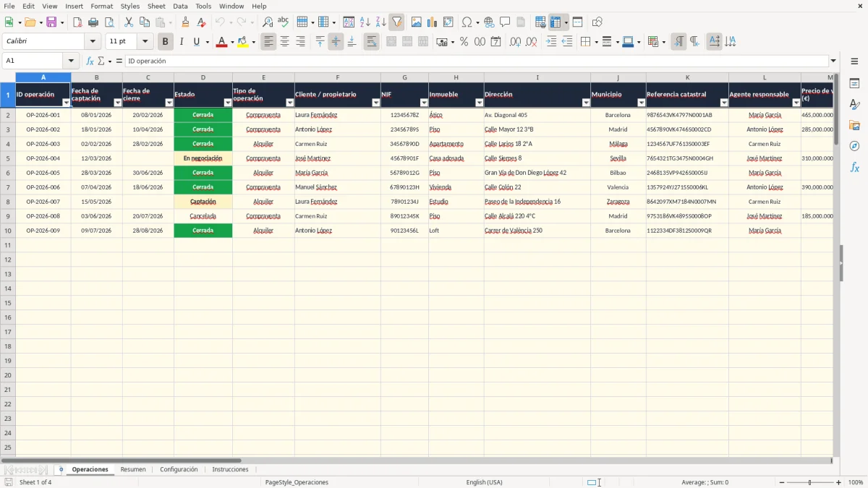Run the spelling check
The height and width of the screenshot is (488, 868).
point(284,22)
